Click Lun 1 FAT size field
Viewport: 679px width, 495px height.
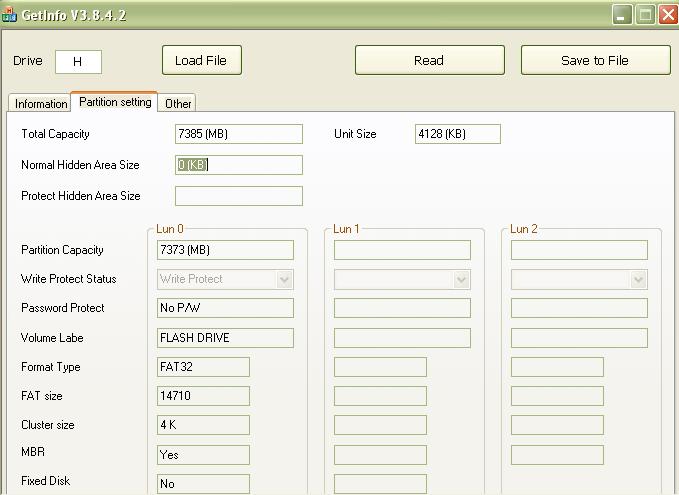tap(380, 396)
